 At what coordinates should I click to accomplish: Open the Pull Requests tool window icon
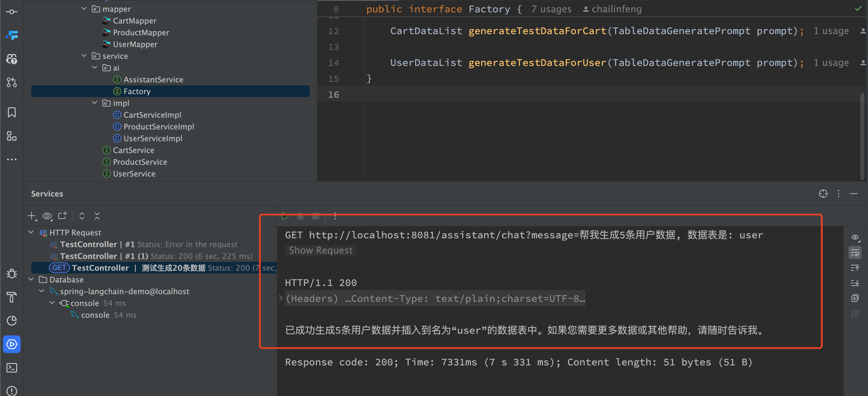coord(12,82)
